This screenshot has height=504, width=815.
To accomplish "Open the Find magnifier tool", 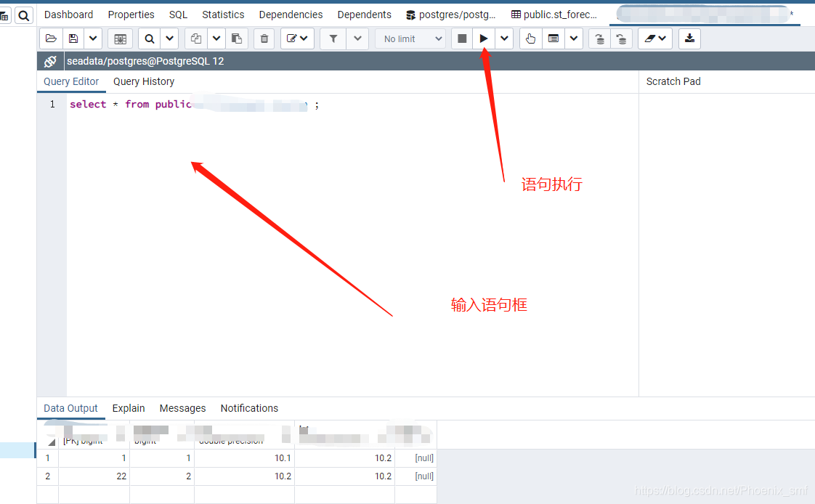I will [149, 38].
